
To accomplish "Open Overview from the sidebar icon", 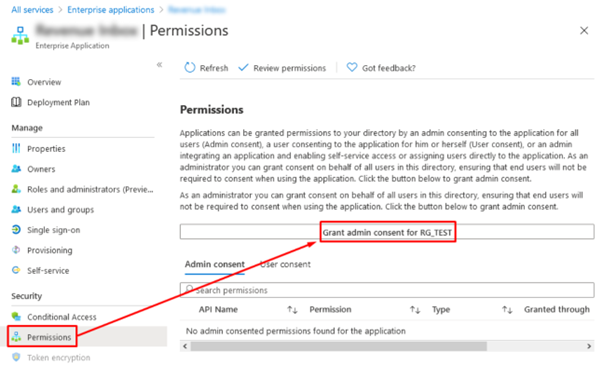I will click(16, 82).
